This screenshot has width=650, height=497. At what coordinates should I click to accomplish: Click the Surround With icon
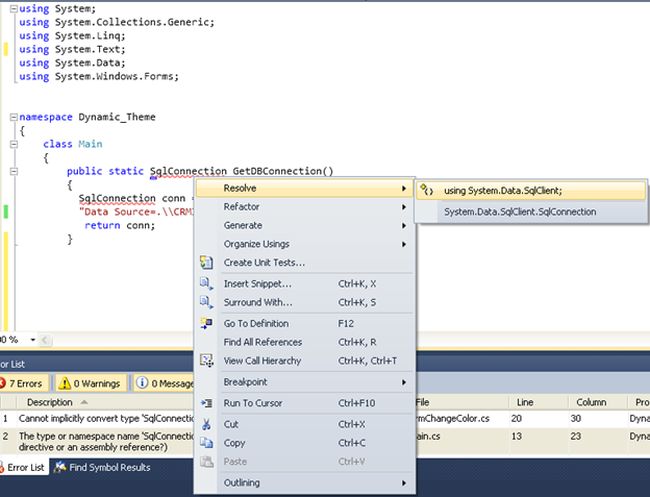[x=207, y=302]
